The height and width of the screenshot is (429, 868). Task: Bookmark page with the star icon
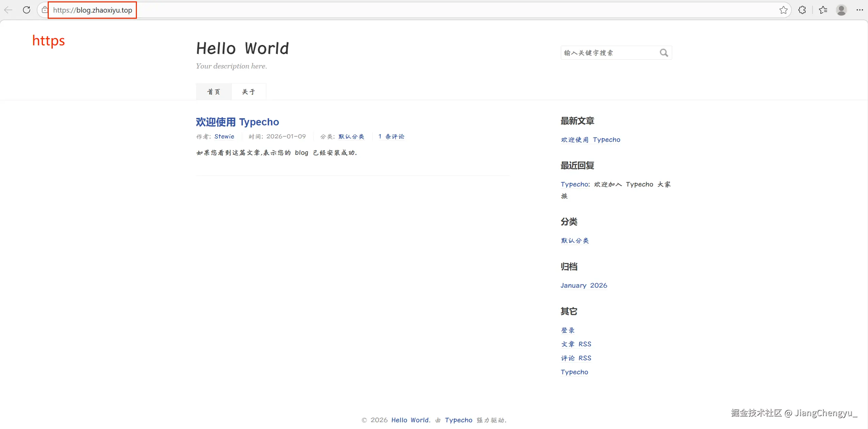pyautogui.click(x=783, y=10)
